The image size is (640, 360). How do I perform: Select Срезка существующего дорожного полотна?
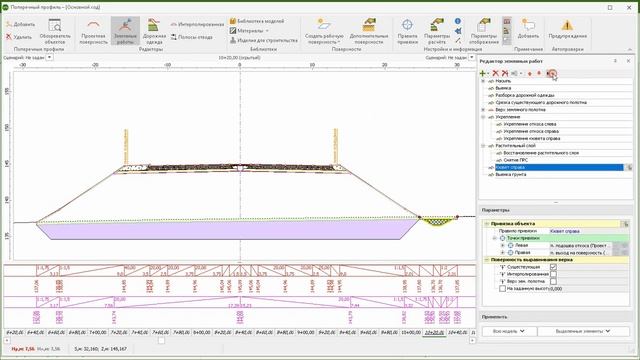tap(540, 102)
